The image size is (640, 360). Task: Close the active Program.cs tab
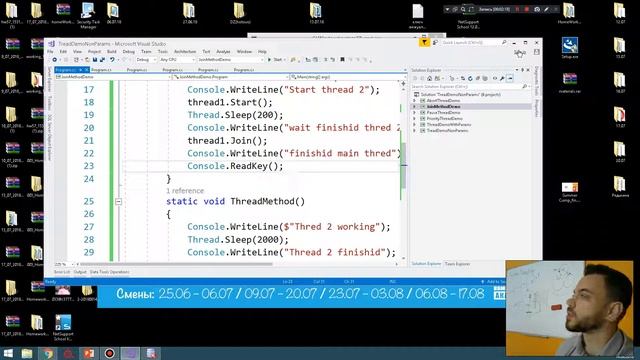87,70
